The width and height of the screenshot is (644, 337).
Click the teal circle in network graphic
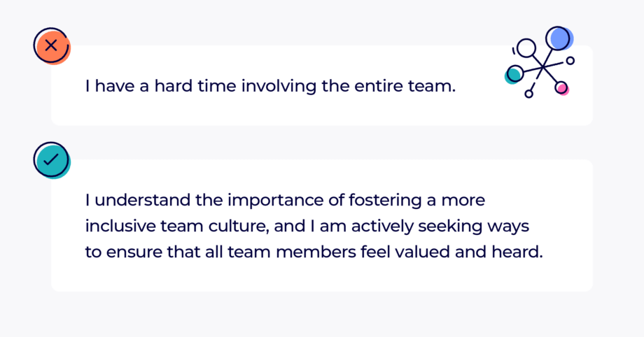(x=513, y=73)
